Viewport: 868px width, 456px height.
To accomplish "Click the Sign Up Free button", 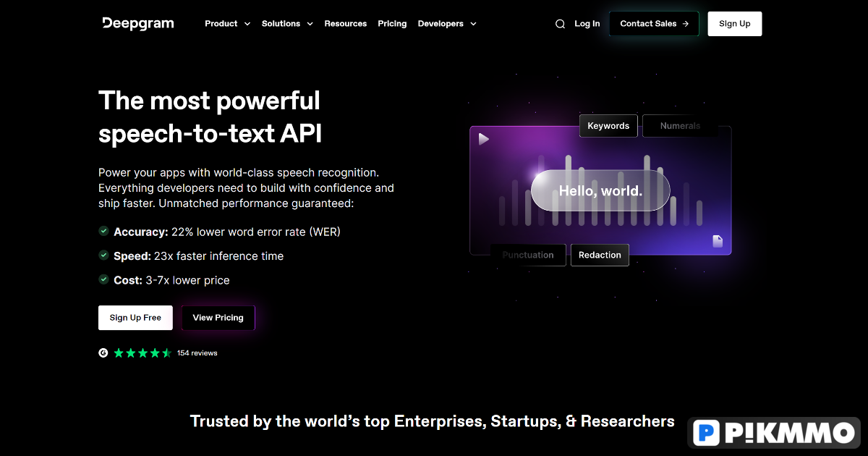I will 135,318.
